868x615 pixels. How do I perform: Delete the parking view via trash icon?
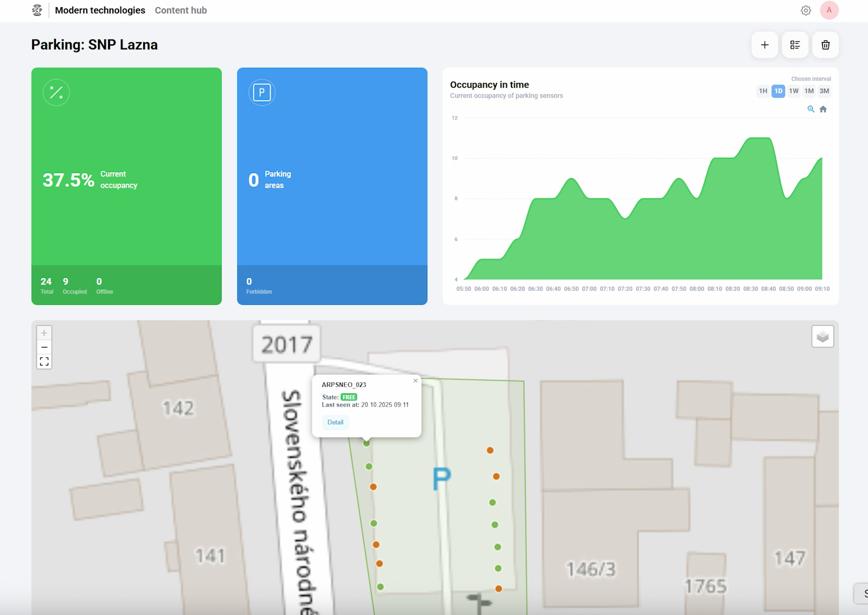point(825,45)
